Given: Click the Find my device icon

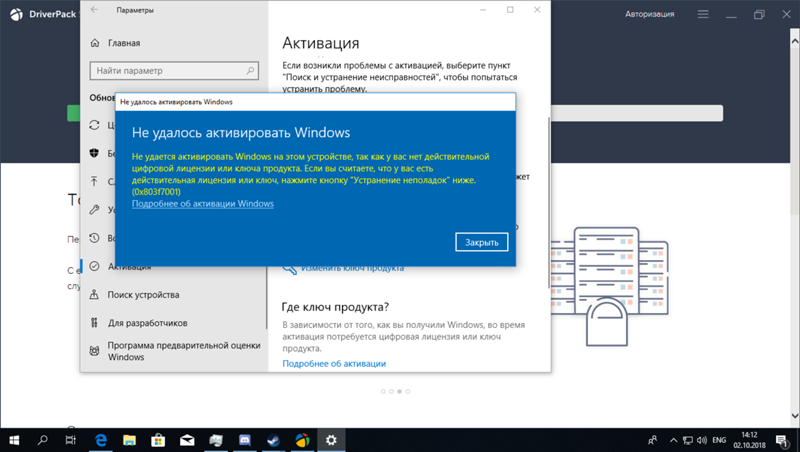Looking at the screenshot, I should (x=94, y=294).
